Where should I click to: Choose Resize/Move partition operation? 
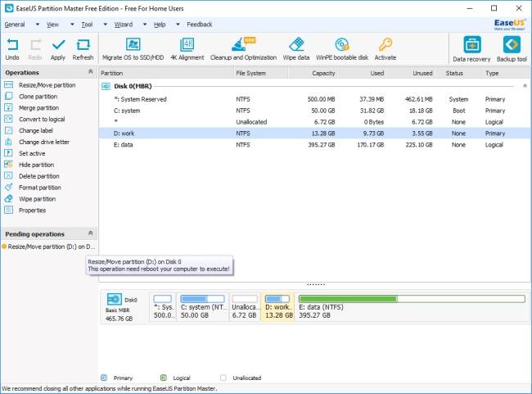click(47, 85)
